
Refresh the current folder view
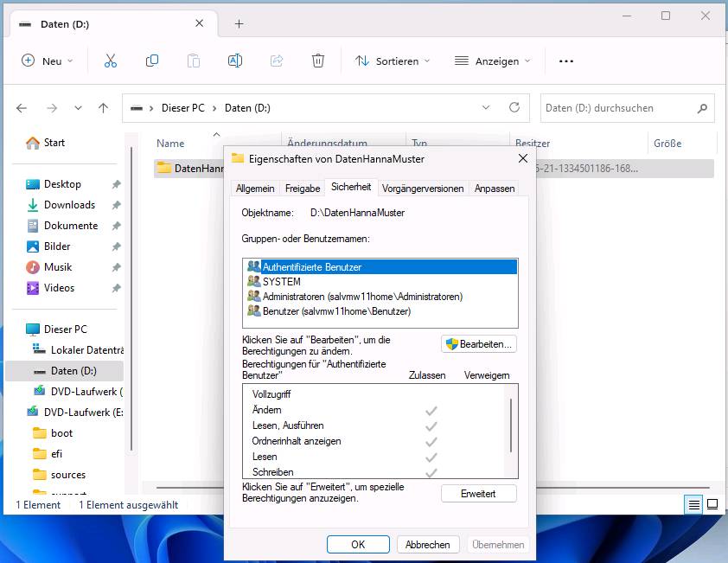coord(513,107)
